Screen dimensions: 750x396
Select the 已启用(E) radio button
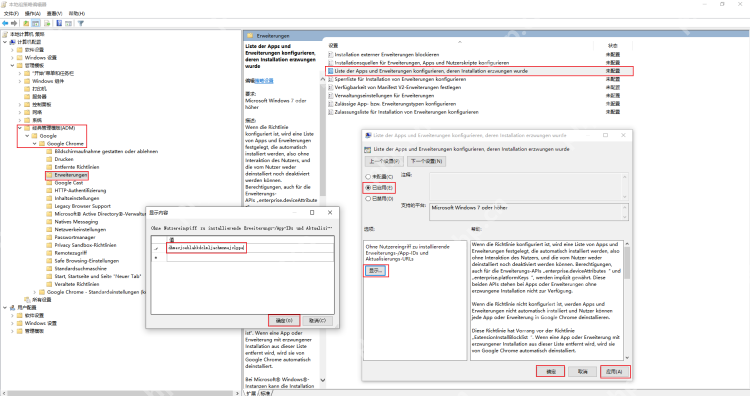tap(368, 188)
